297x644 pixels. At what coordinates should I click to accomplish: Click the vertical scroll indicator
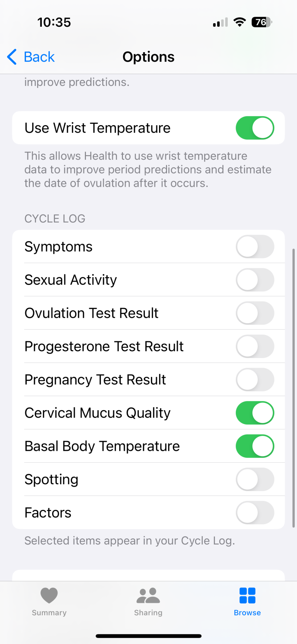293,386
